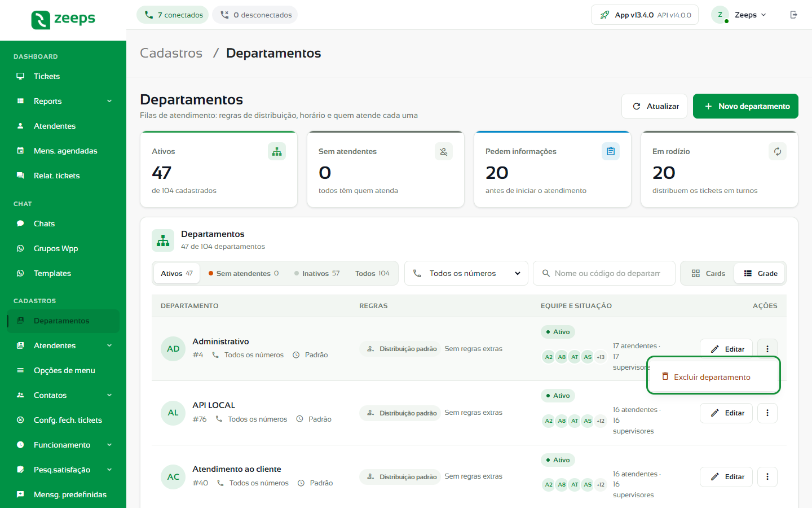This screenshot has height=508, width=812.
Task: Switch to the Cards view
Action: [708, 273]
